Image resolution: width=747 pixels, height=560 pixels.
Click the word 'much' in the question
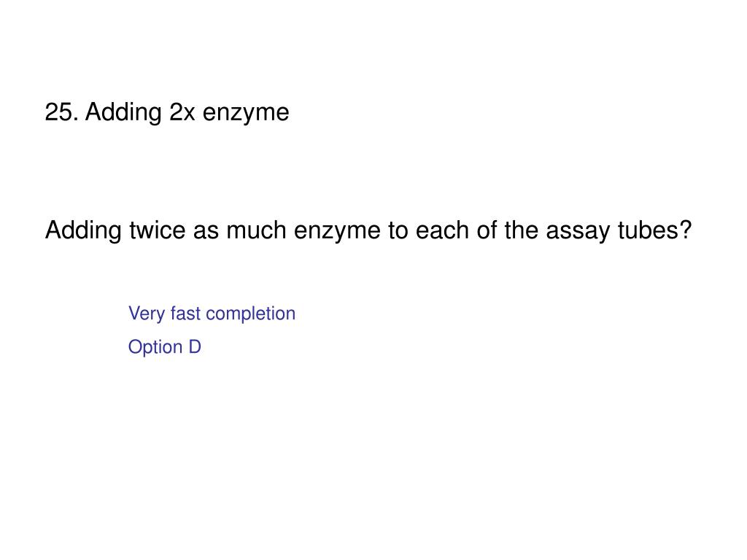256,230
